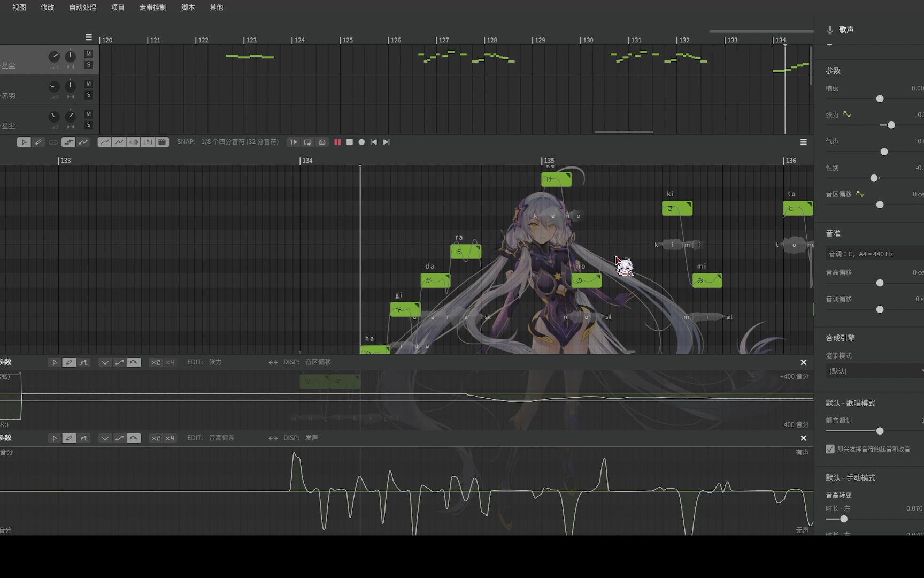Mute the 赤羽 track
This screenshot has width=924, height=578.
(89, 83)
